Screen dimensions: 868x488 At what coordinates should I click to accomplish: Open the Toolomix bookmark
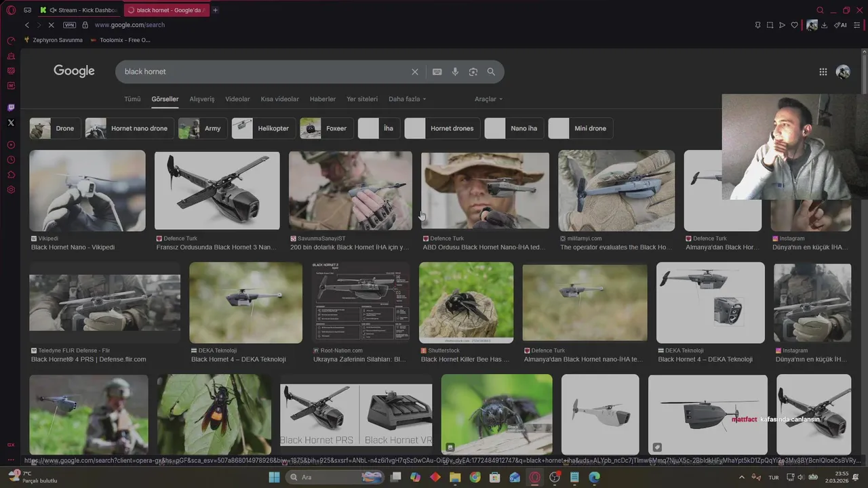coord(120,40)
